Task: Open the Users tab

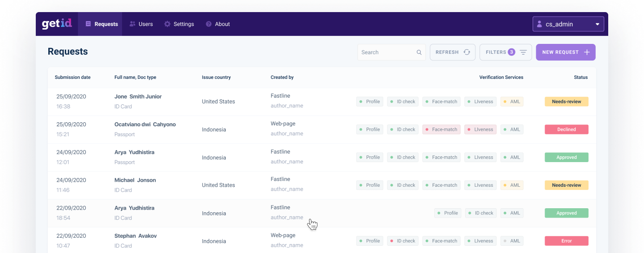Action: click(x=141, y=24)
